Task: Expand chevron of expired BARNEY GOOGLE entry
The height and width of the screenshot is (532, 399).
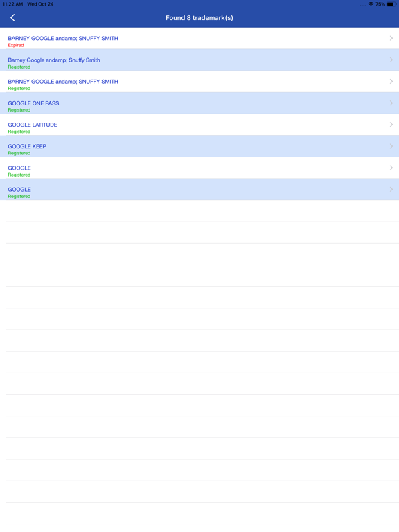Action: pyautogui.click(x=391, y=38)
